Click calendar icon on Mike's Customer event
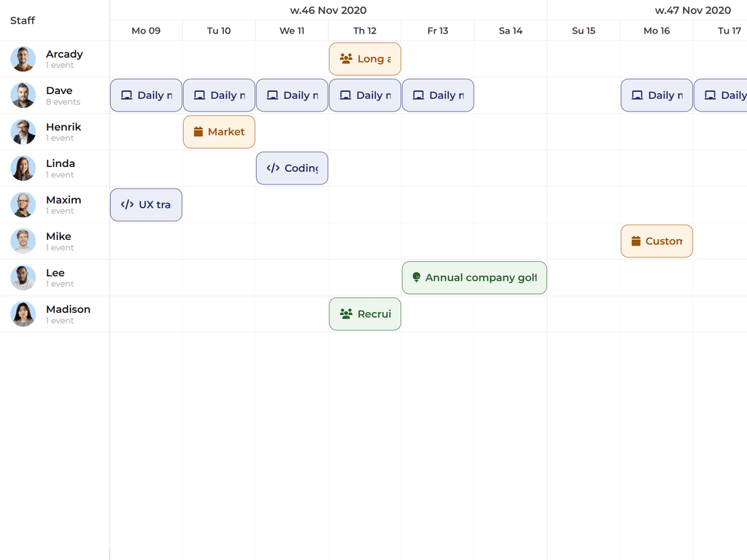The height and width of the screenshot is (560, 747). click(x=635, y=241)
